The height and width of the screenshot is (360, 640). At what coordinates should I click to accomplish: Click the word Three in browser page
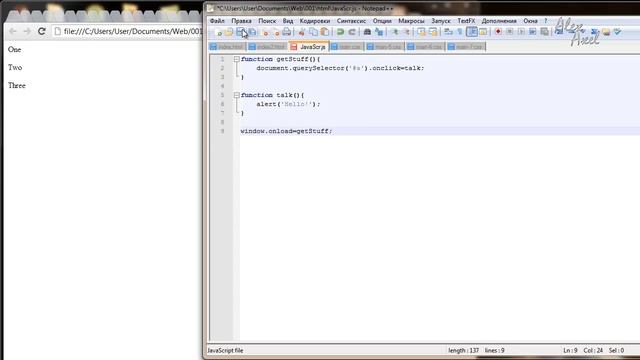click(x=17, y=85)
